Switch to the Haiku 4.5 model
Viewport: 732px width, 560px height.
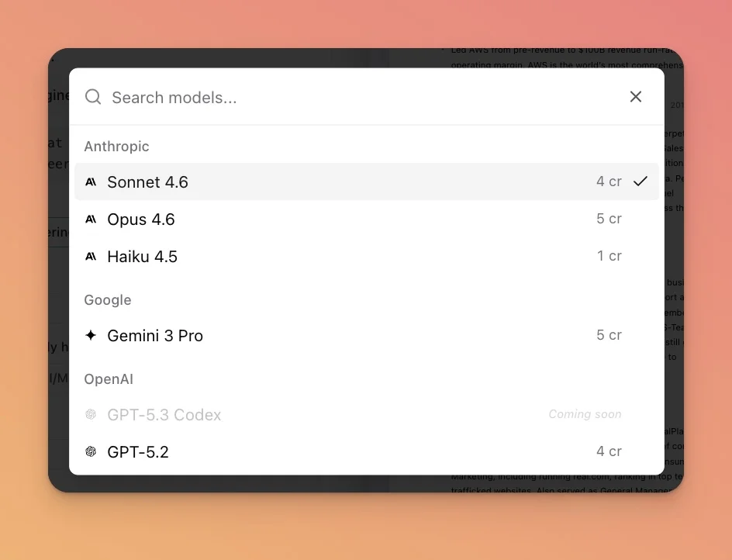[x=143, y=257]
